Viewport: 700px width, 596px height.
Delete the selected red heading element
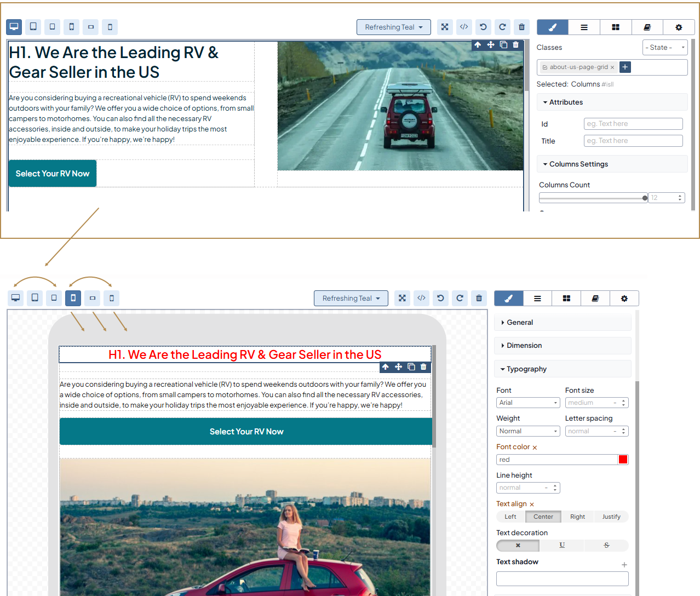click(x=423, y=367)
